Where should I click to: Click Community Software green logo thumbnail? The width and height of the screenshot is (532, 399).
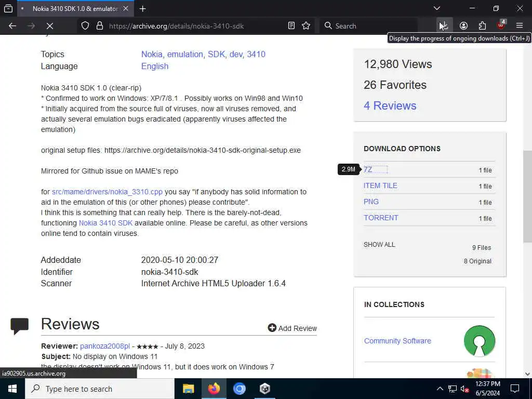pyautogui.click(x=480, y=341)
